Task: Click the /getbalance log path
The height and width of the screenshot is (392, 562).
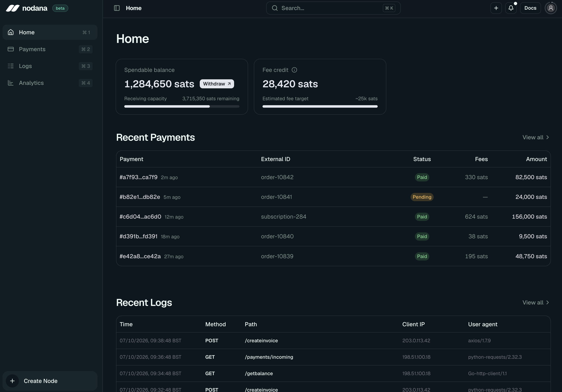Action: (x=259, y=374)
